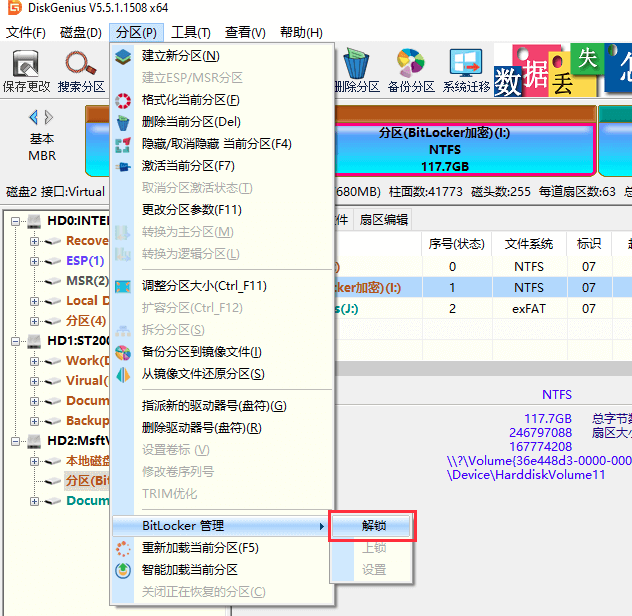Open the 文件(F) menu
The height and width of the screenshot is (616, 632).
[26, 32]
